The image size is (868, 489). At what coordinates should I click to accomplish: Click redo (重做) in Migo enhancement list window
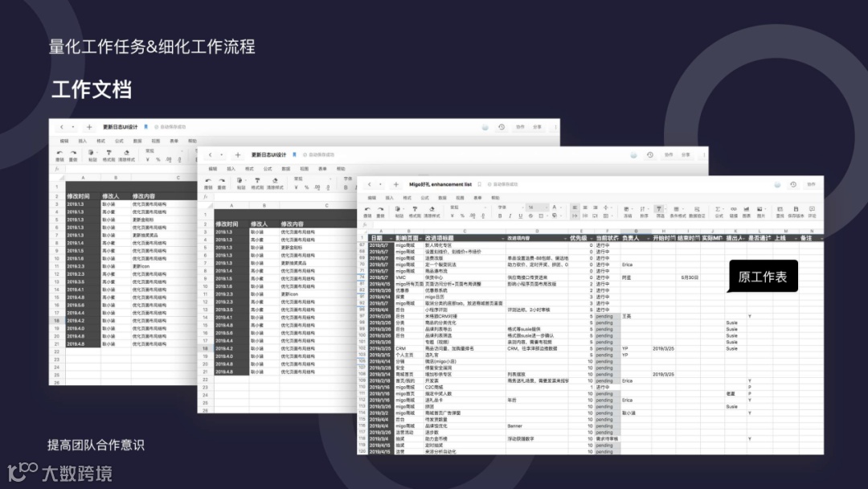(380, 212)
